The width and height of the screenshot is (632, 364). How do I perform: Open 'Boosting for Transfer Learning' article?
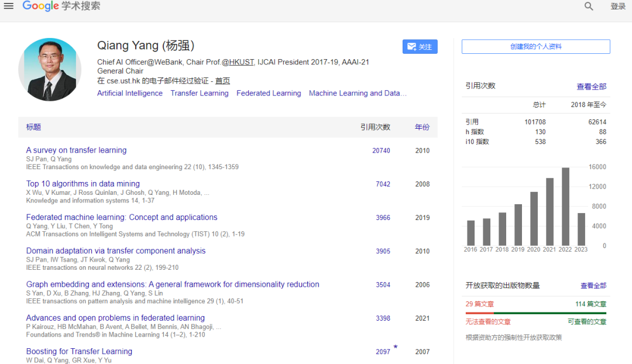pyautogui.click(x=79, y=352)
